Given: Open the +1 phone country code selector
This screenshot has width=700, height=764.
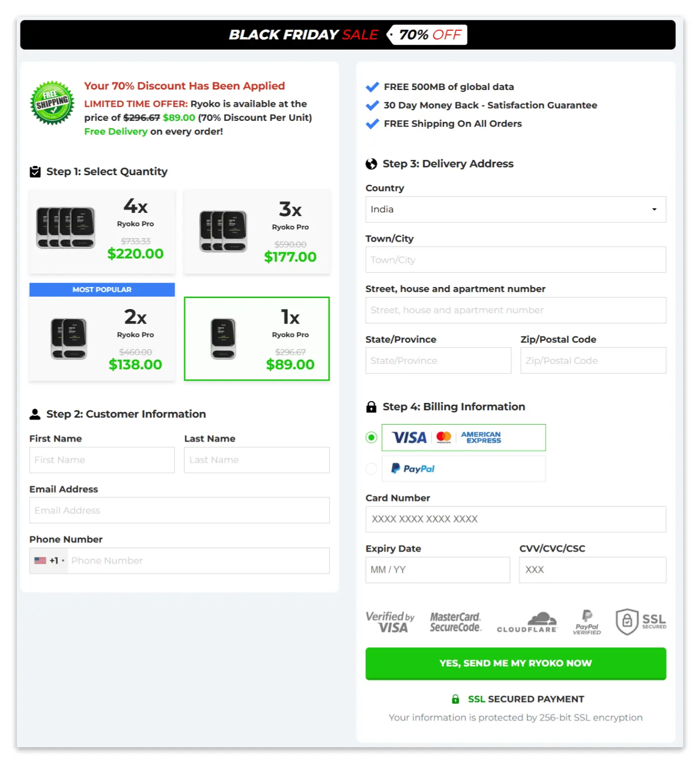Looking at the screenshot, I should click(50, 560).
